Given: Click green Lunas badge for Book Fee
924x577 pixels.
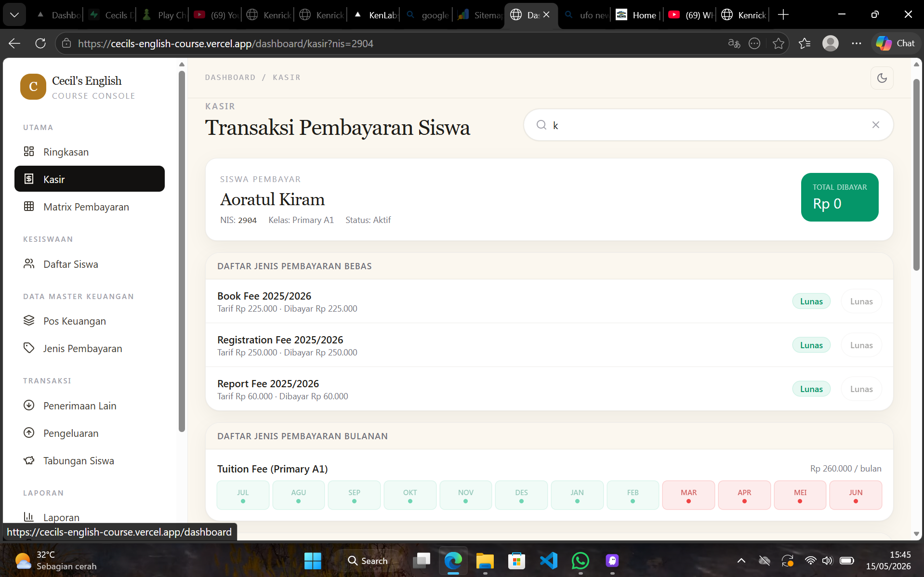Looking at the screenshot, I should [811, 302].
